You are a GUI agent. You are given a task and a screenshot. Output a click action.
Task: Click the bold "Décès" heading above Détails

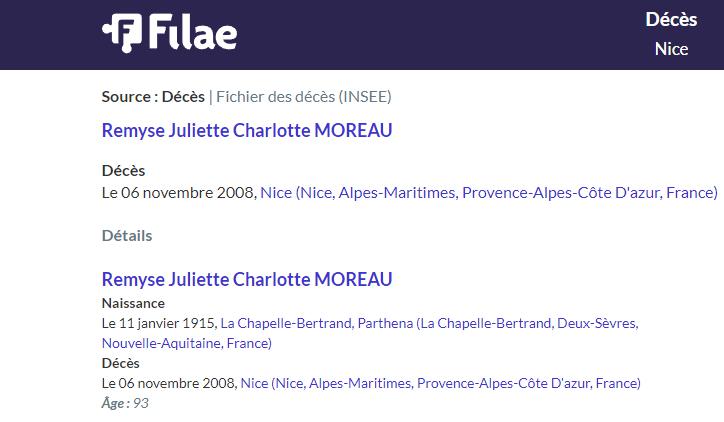[x=123, y=170]
